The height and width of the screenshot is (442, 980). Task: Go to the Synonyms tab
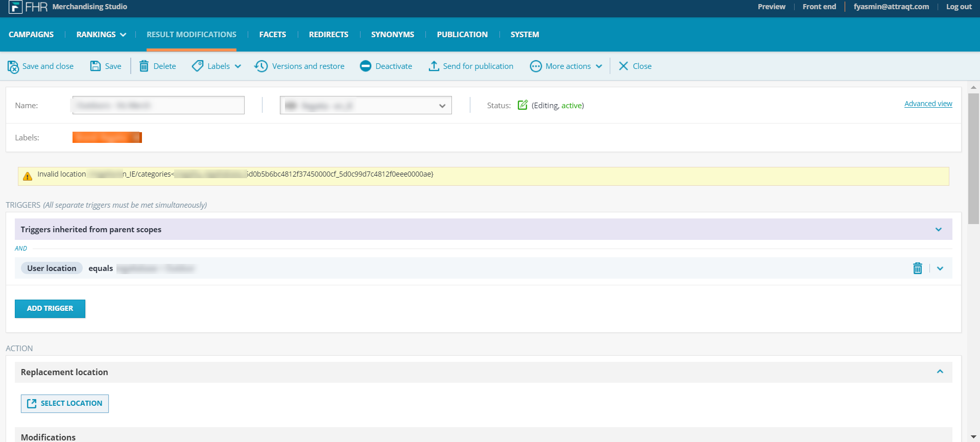[x=393, y=35]
